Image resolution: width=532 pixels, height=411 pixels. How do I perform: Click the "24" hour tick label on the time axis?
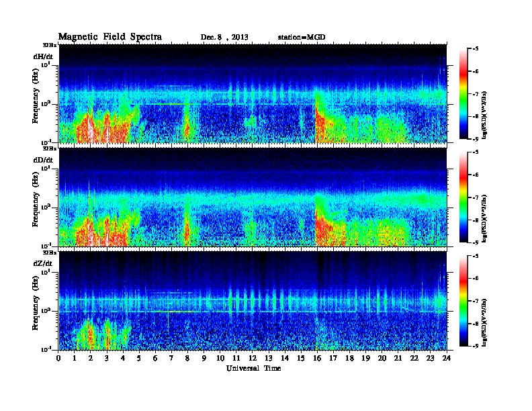[447, 358]
